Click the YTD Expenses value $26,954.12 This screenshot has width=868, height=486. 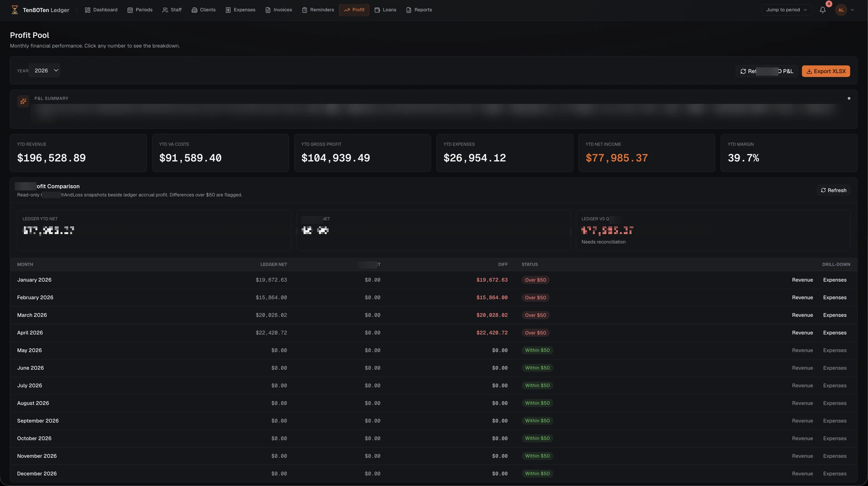coord(475,158)
